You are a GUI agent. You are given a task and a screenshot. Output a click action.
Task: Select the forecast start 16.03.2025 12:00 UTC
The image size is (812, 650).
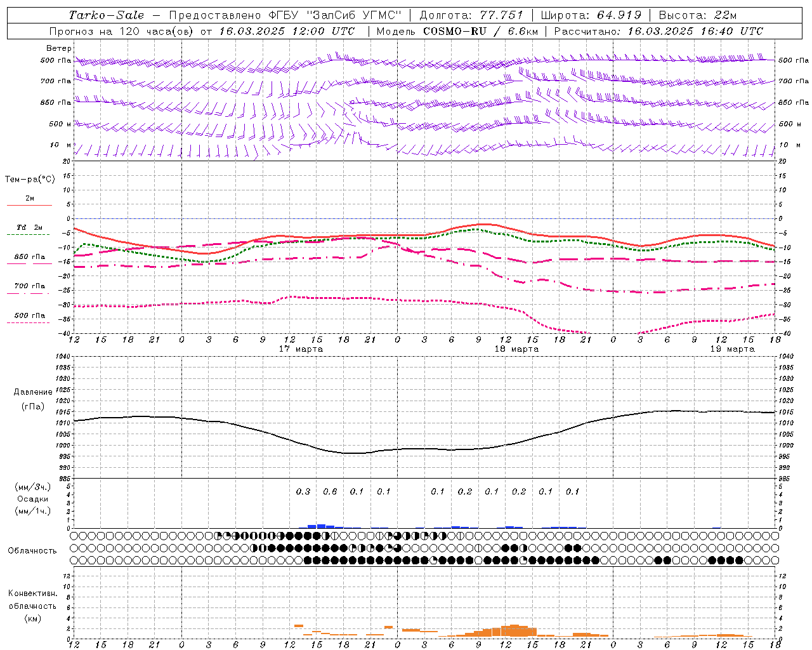click(x=287, y=31)
